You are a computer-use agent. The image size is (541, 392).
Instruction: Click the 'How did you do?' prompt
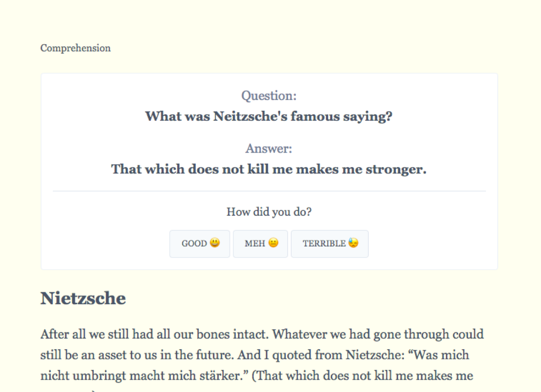click(x=269, y=212)
